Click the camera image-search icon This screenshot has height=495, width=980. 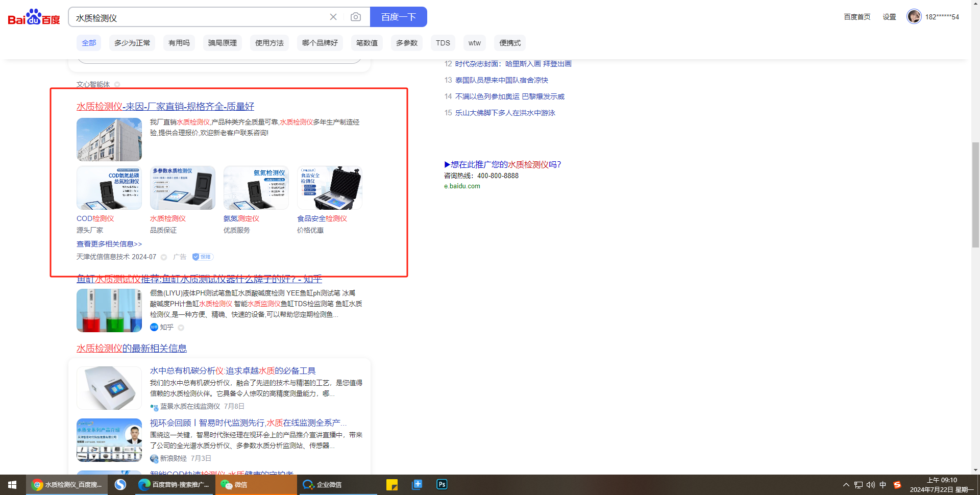coord(356,17)
